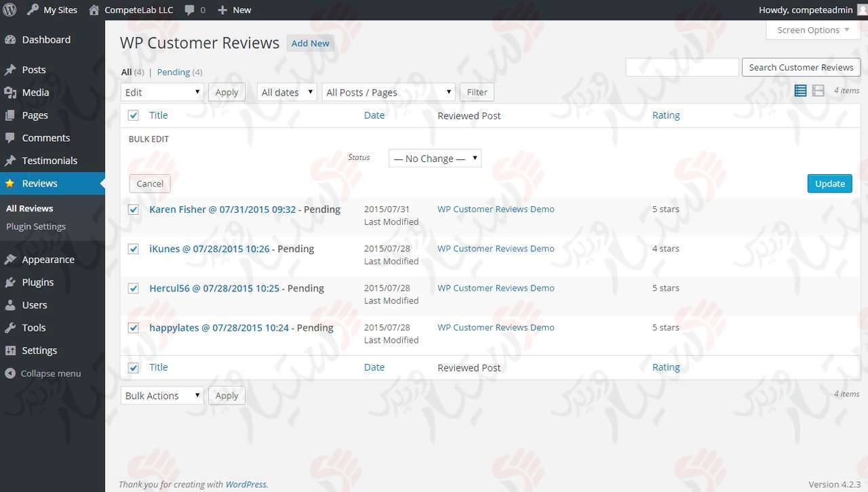This screenshot has width=868, height=492.
Task: Click the WordPress logo in the admin bar
Action: point(9,9)
